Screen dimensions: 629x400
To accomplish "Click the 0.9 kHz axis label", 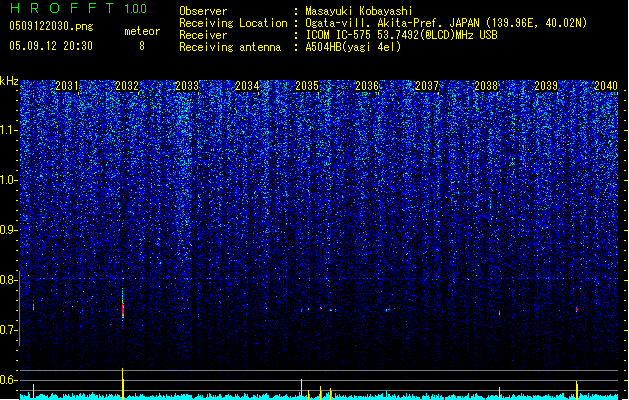I will coord(9,230).
